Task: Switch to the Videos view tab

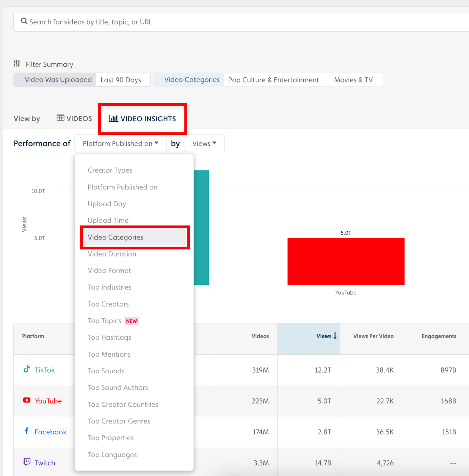Action: [74, 118]
